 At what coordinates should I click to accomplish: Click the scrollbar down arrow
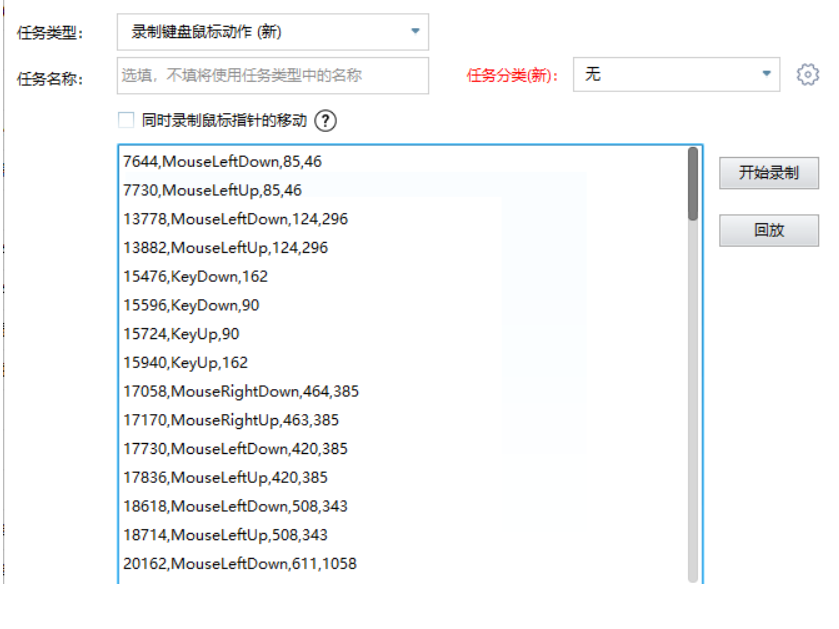click(693, 578)
